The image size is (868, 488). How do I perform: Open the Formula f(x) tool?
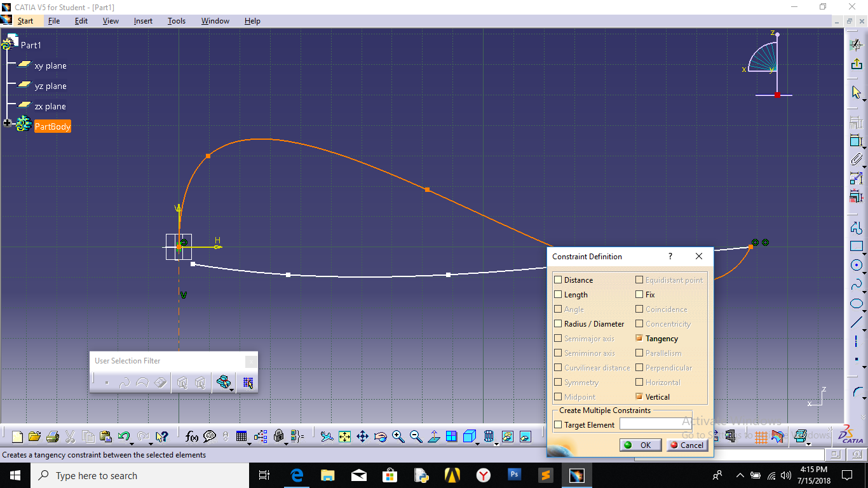tap(191, 437)
